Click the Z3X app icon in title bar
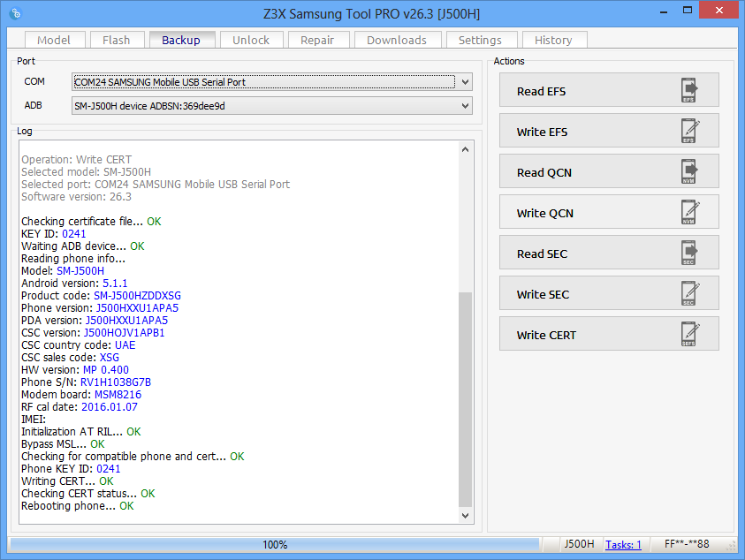The height and width of the screenshot is (560, 745). pos(15,13)
